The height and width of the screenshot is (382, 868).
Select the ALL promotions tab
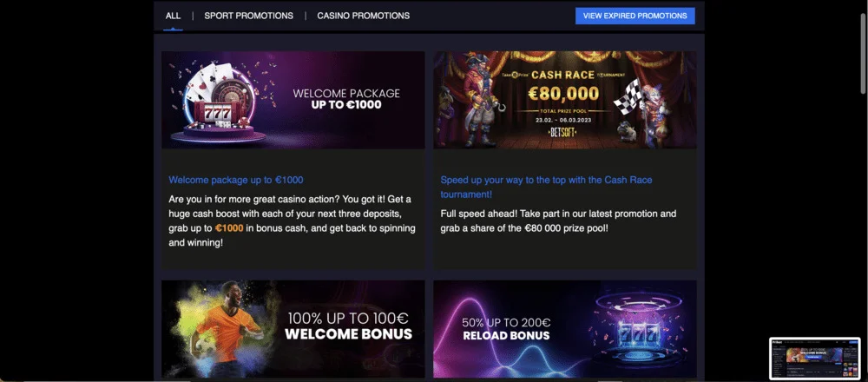(x=173, y=16)
